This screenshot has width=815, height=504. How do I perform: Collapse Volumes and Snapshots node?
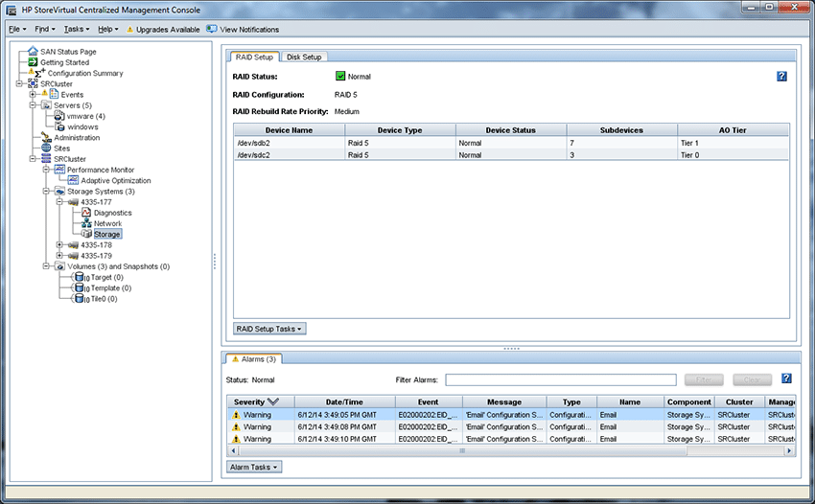(x=46, y=266)
